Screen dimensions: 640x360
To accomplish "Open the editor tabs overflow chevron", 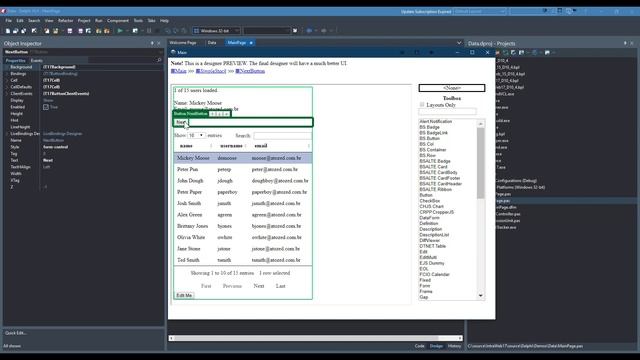I will tap(459, 43).
